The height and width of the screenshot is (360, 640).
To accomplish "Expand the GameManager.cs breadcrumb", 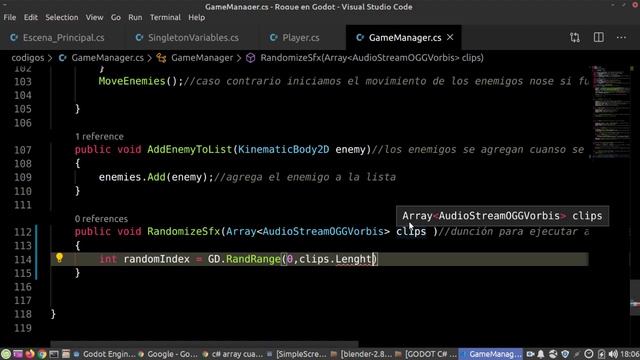I will (x=107, y=58).
